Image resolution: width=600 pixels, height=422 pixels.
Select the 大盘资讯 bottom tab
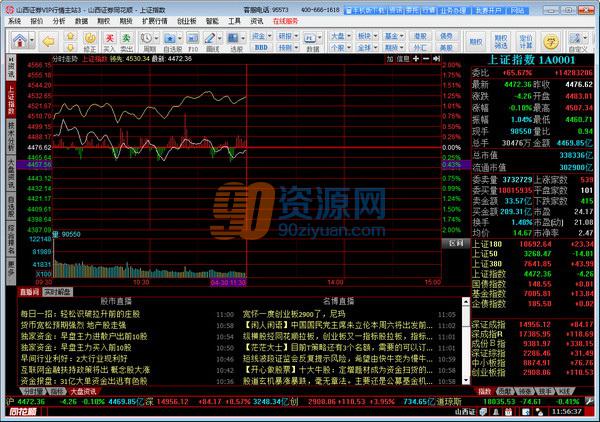coord(83,391)
